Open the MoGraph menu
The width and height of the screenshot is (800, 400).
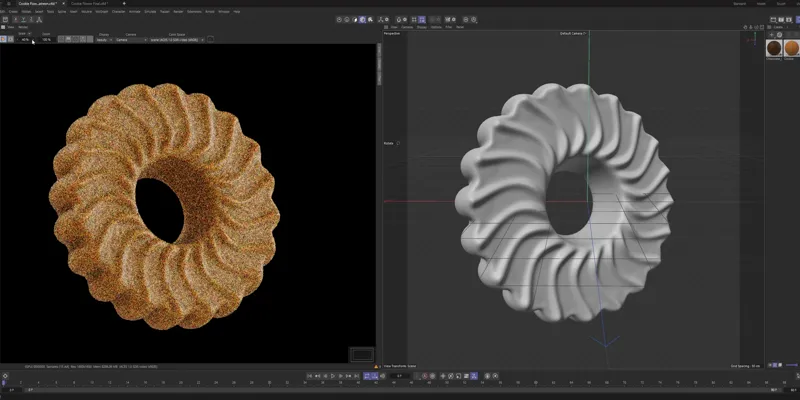click(101, 11)
